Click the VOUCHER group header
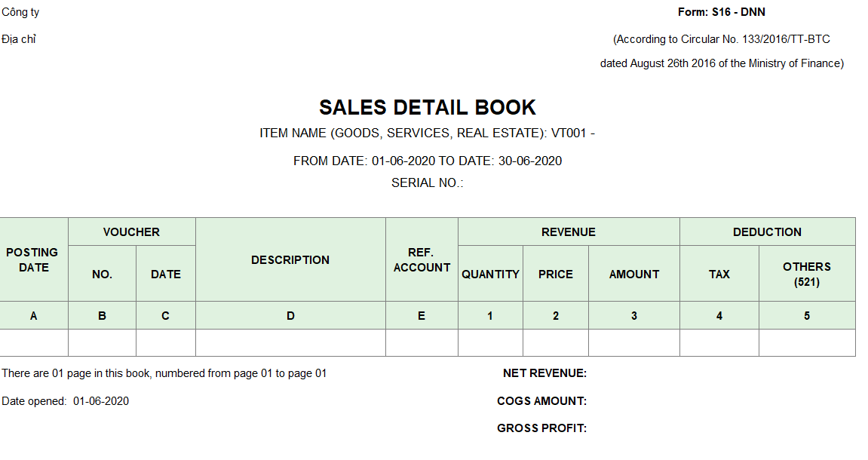This screenshot has width=868, height=460. point(131,232)
